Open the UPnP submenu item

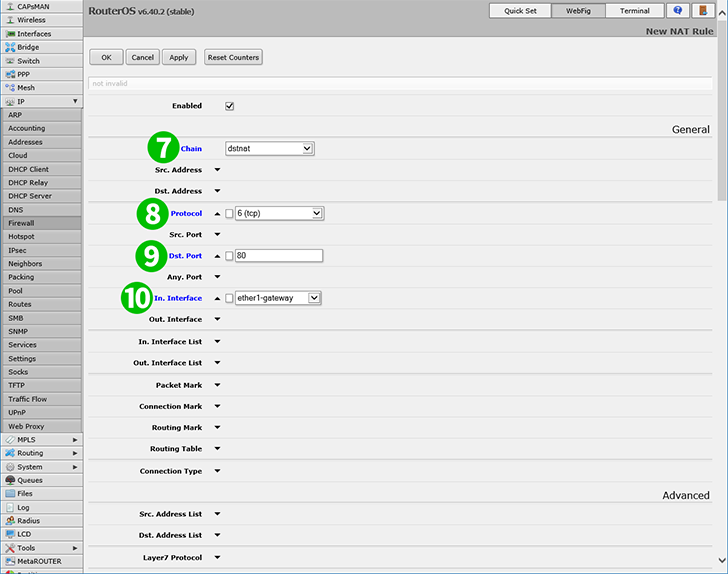42,412
